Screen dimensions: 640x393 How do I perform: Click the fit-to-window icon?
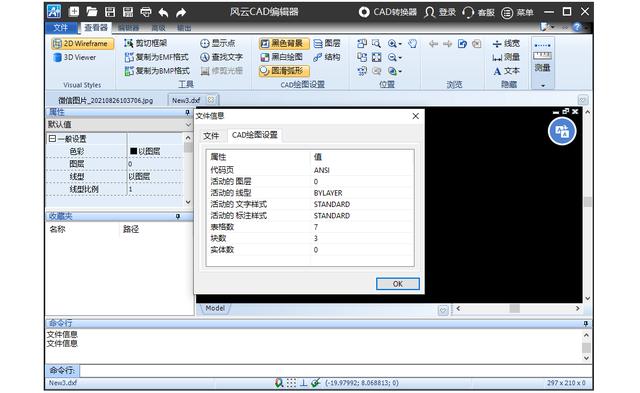pos(376,58)
